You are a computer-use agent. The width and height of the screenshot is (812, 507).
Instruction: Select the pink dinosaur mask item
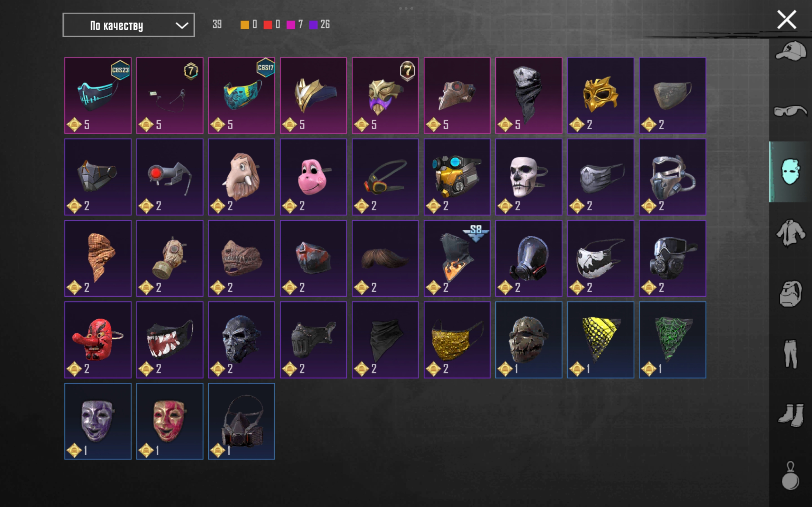coord(314,177)
